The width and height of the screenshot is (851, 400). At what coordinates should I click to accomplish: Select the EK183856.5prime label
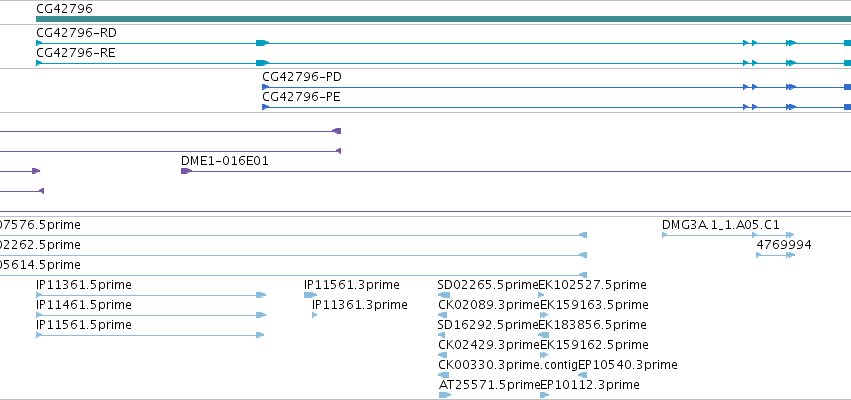click(592, 325)
